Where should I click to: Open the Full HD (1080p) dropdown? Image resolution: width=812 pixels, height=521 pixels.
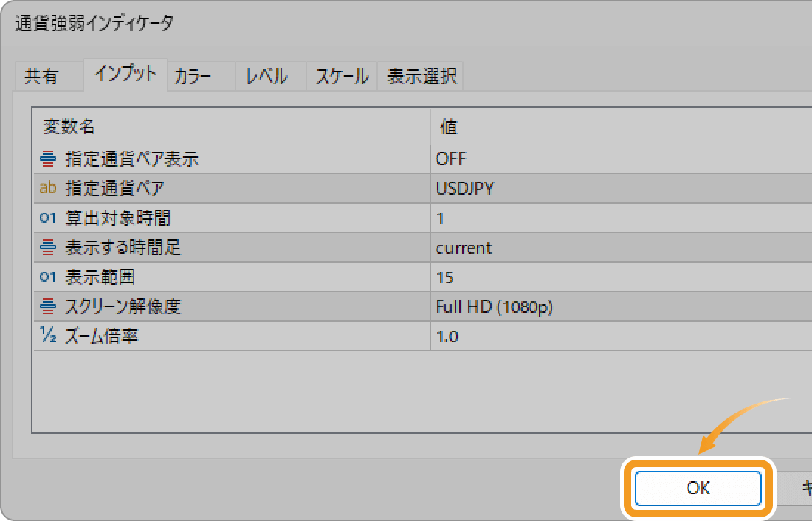(x=621, y=306)
